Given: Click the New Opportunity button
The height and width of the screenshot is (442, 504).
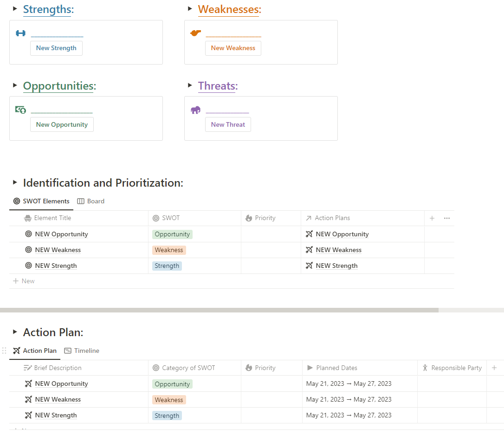Looking at the screenshot, I should point(62,124).
